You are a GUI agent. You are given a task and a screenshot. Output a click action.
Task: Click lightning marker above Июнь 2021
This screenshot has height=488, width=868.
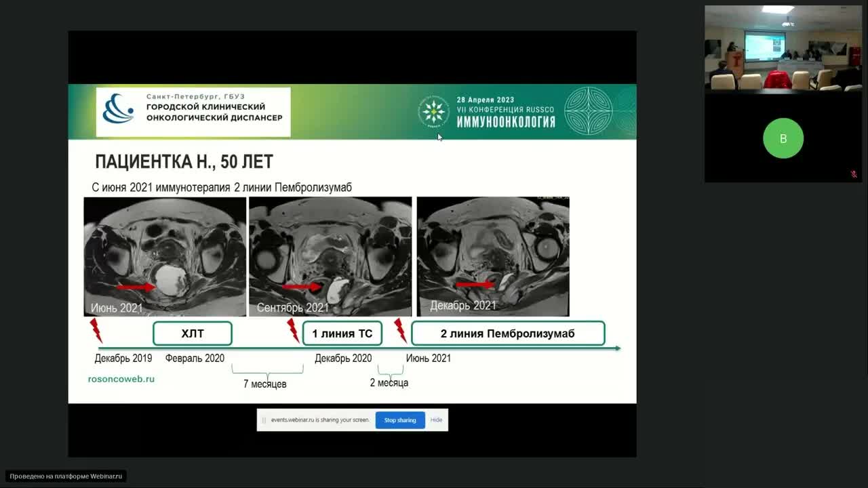point(400,330)
